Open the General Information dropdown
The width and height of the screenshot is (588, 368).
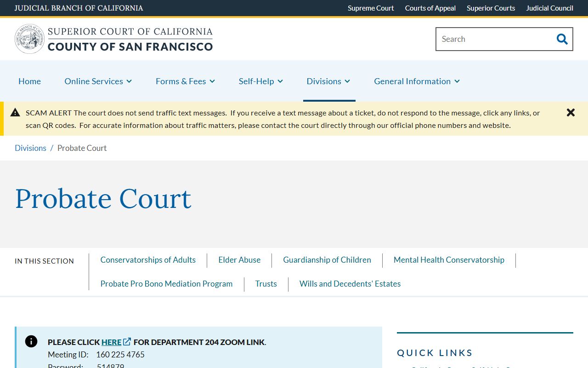(x=417, y=81)
